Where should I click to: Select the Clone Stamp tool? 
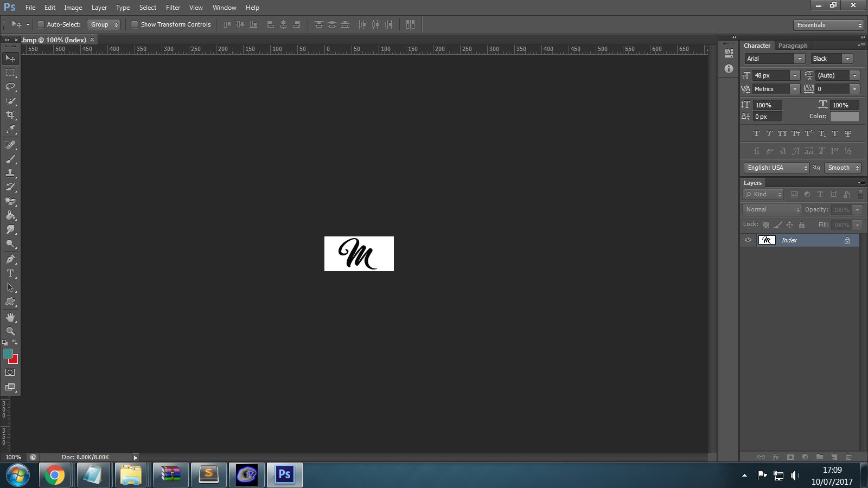10,173
